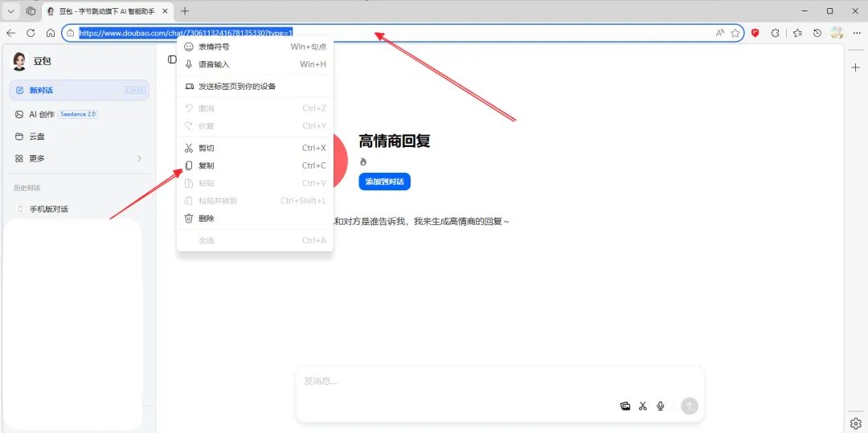Viewport: 868px width, 433px height.
Task: Open the Extensions puzzle-piece icon
Action: 776,33
